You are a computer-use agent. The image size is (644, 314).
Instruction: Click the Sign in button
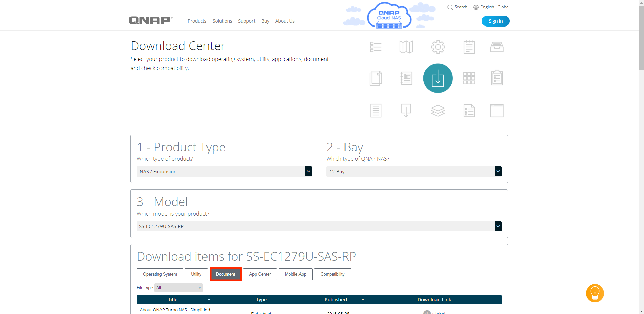tap(495, 21)
